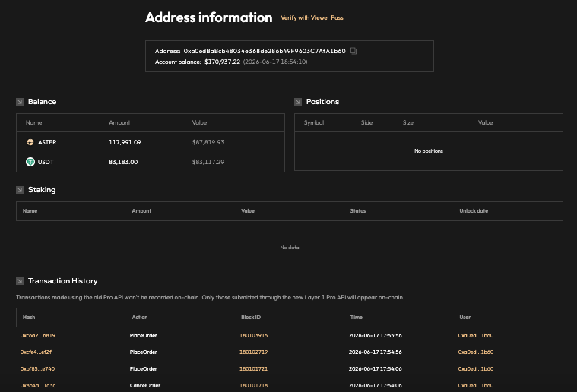
Task: Open transaction hash 0xc6a2...6819
Action: coord(37,335)
